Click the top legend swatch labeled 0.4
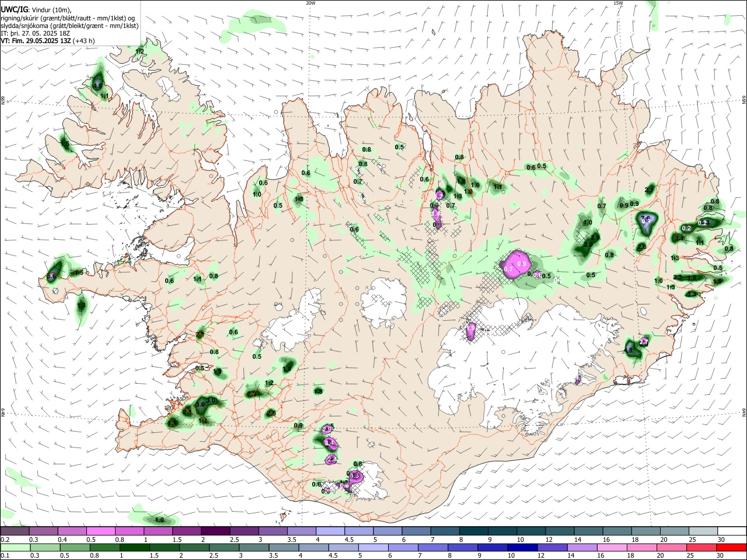747x560 pixels. (72, 531)
